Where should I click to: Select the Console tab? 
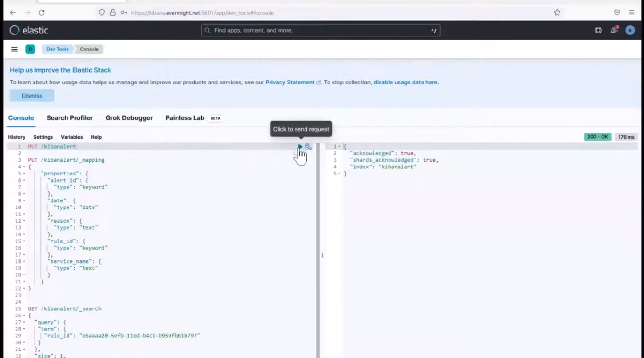21,118
